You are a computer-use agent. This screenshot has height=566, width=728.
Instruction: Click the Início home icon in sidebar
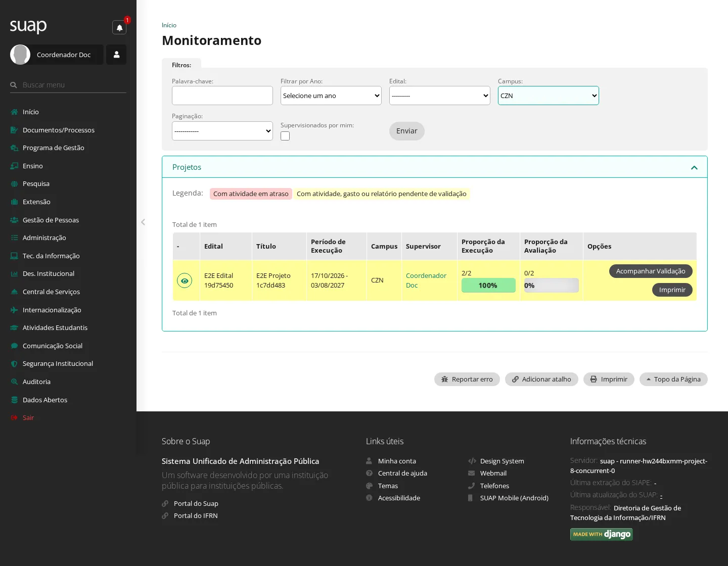coord(14,112)
